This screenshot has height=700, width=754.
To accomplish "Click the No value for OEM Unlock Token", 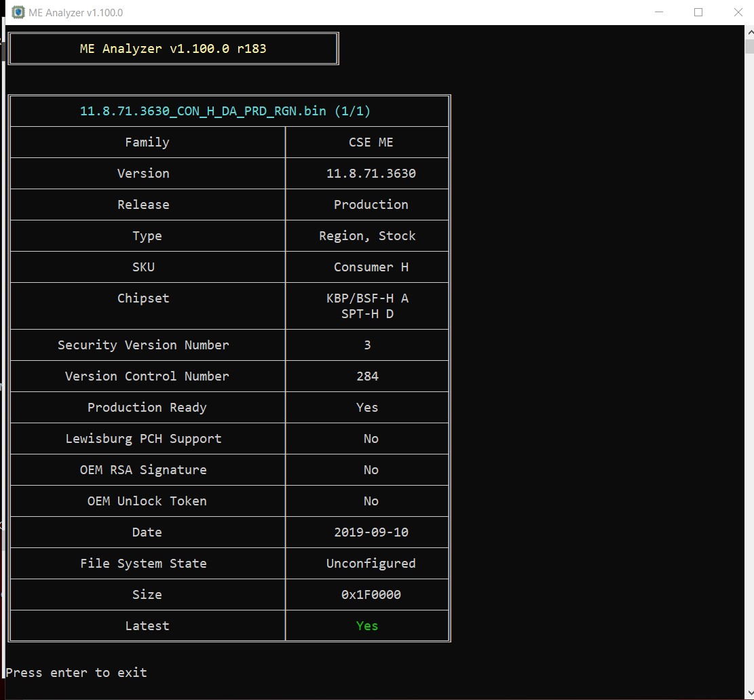I will (x=371, y=501).
